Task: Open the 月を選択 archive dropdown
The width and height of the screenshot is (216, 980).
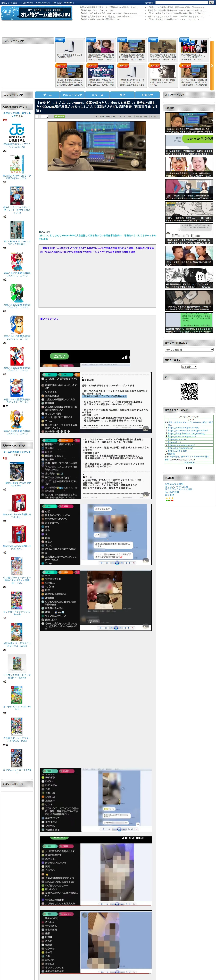Action: click(189, 366)
